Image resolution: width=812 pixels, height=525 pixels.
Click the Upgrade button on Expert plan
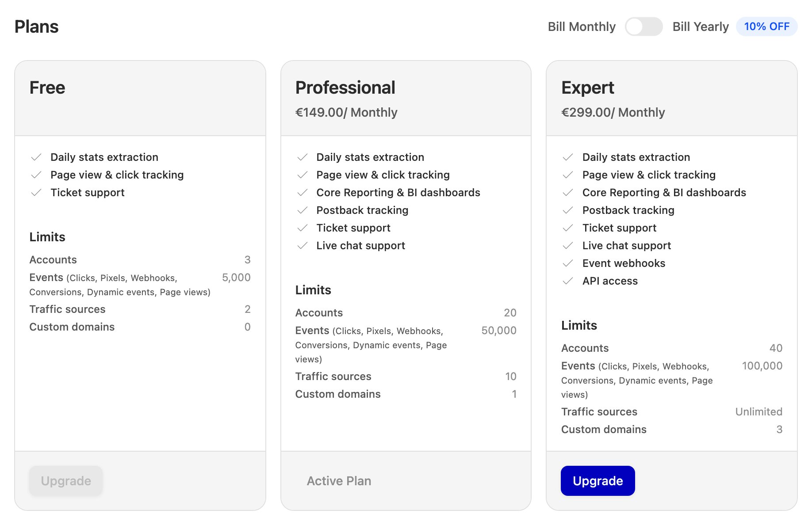598,481
